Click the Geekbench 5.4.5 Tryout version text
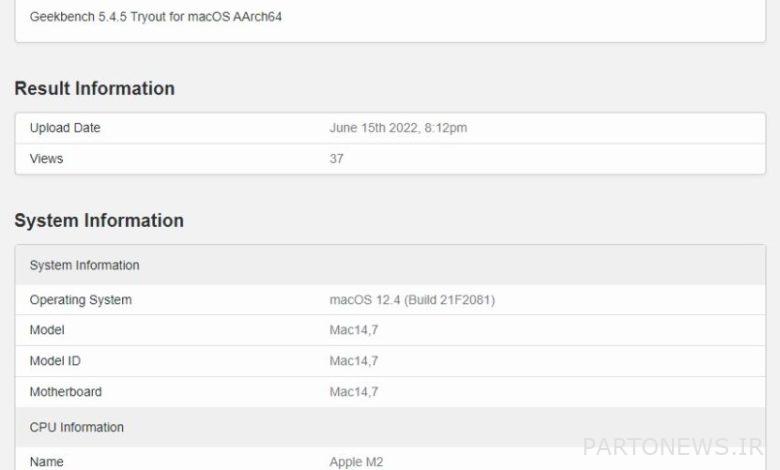Image resolution: width=780 pixels, height=470 pixels. (x=156, y=17)
